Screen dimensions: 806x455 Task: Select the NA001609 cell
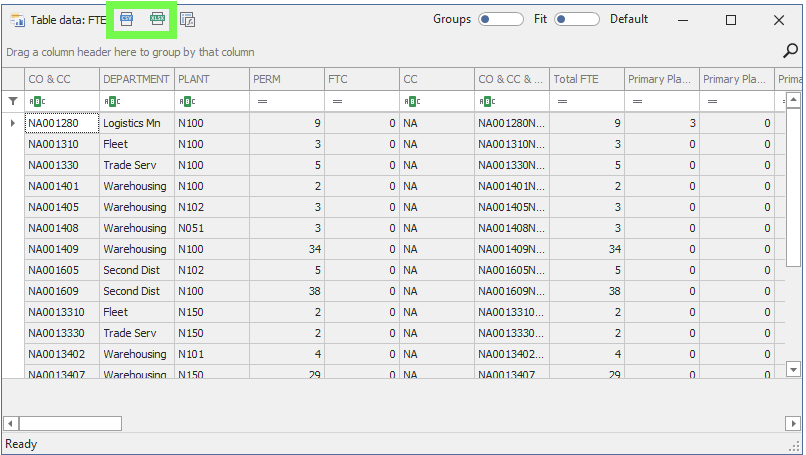pyautogui.click(x=62, y=291)
